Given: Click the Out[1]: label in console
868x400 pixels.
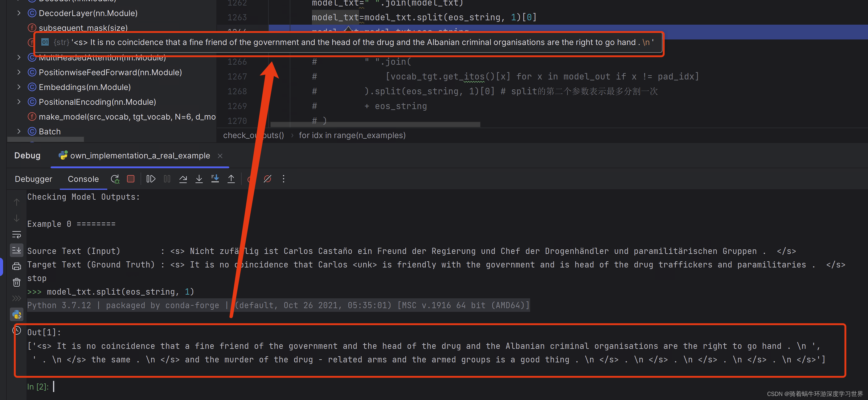Looking at the screenshot, I should 44,332.
